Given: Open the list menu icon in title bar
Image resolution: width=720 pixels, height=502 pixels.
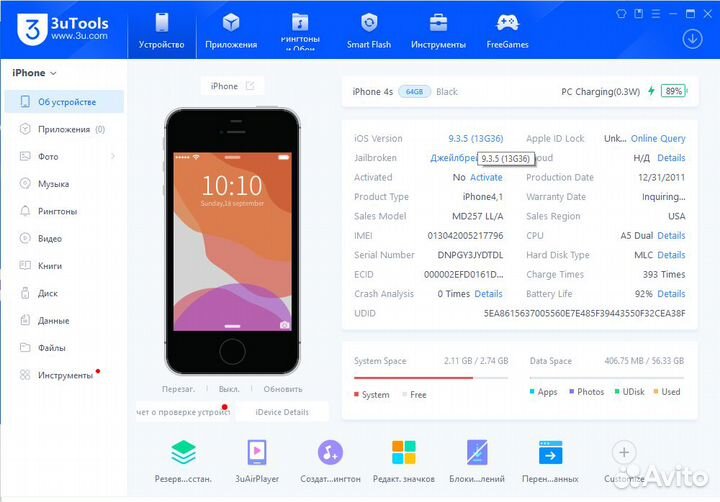Looking at the screenshot, I should coord(656,14).
